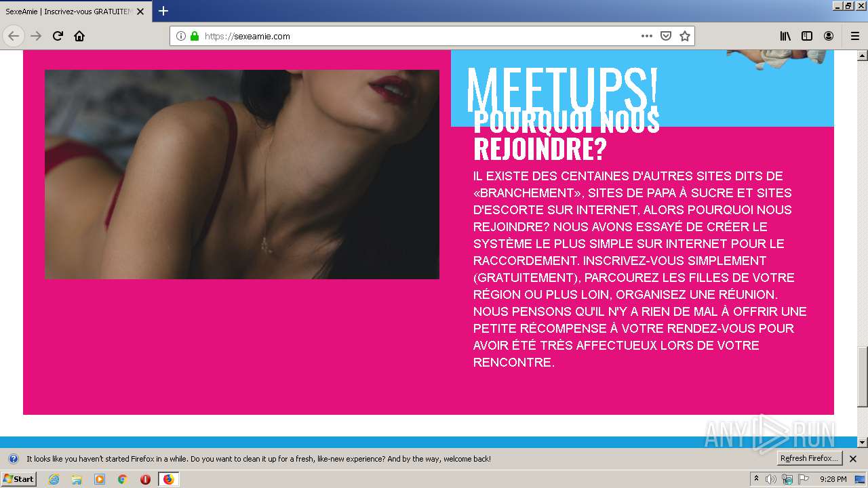View the secure connection padlock details
The height and width of the screenshot is (488, 868).
pyautogui.click(x=195, y=36)
